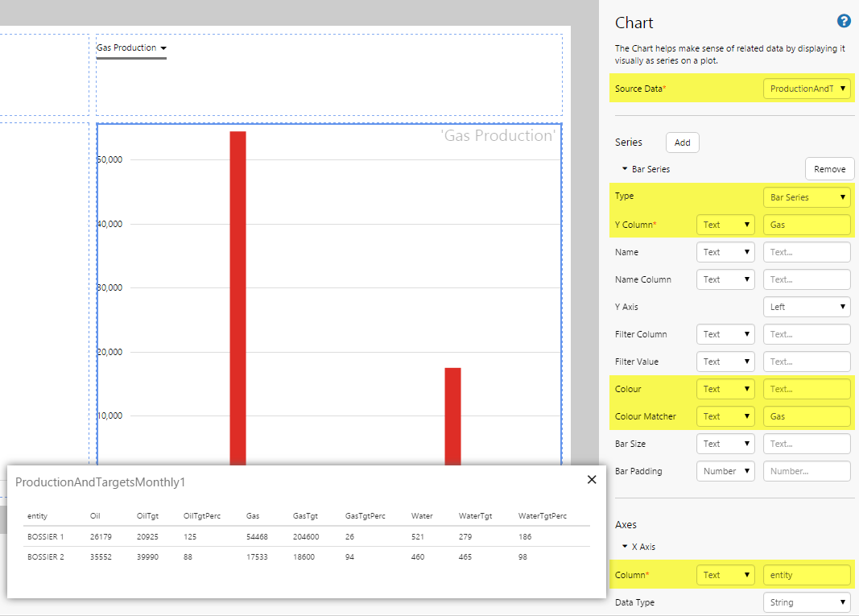This screenshot has height=616, width=859.
Task: Click the series Name text field
Action: (807, 252)
